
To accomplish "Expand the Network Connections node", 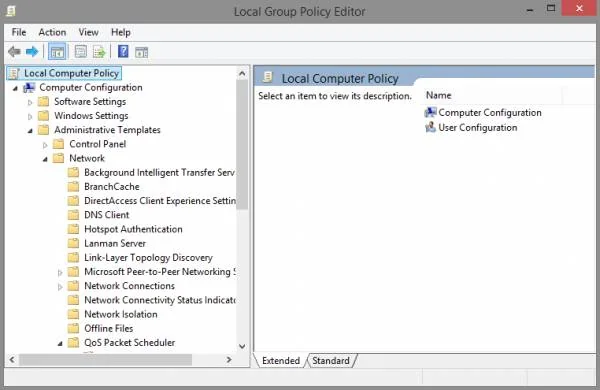I will [x=60, y=287].
